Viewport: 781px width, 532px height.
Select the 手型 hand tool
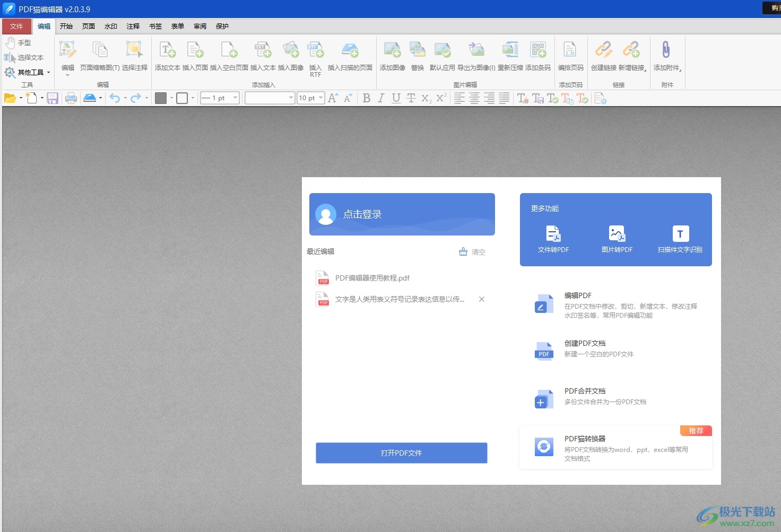[19, 42]
